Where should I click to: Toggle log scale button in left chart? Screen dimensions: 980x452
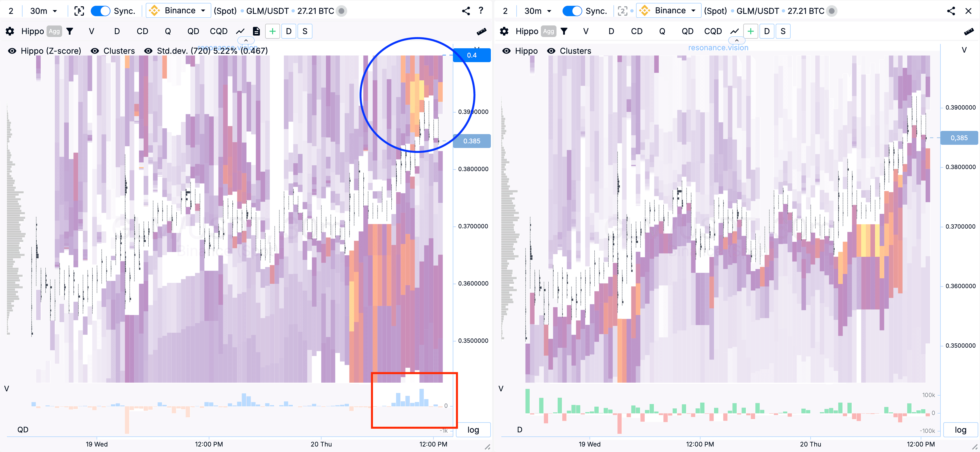tap(473, 429)
